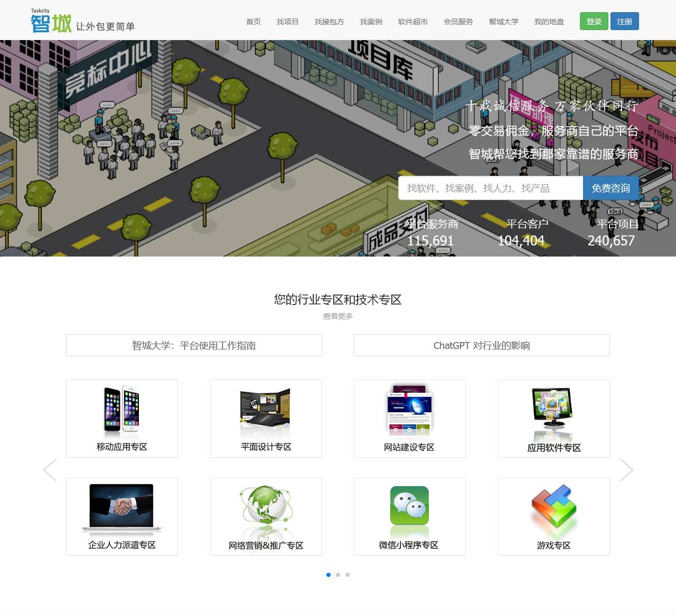Click the 让外包更简单 slogan text
The image size is (676, 616).
point(106,26)
